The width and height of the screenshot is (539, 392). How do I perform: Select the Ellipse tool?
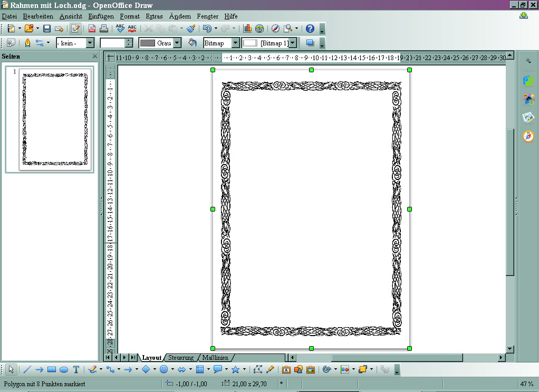[64, 369]
